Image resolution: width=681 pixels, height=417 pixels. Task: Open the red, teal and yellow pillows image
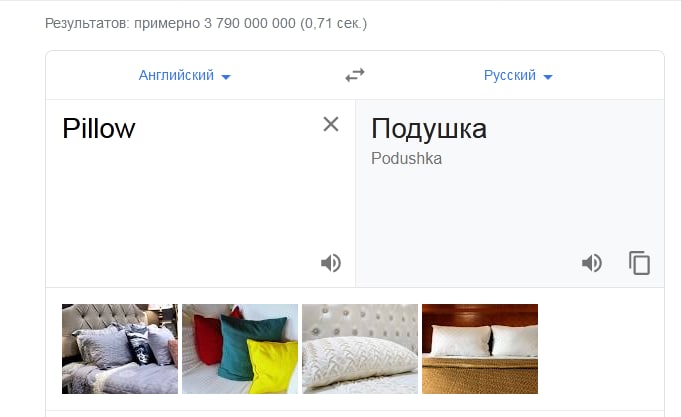pos(240,349)
